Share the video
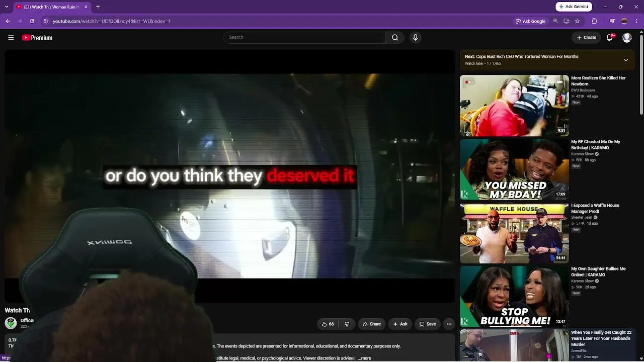This screenshot has height=362, width=644. click(372, 324)
